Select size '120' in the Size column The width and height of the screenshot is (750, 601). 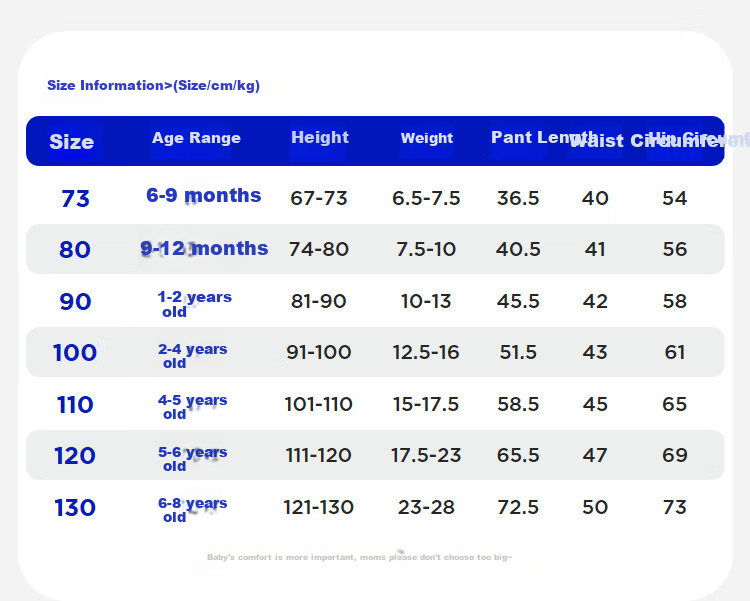[x=75, y=456]
